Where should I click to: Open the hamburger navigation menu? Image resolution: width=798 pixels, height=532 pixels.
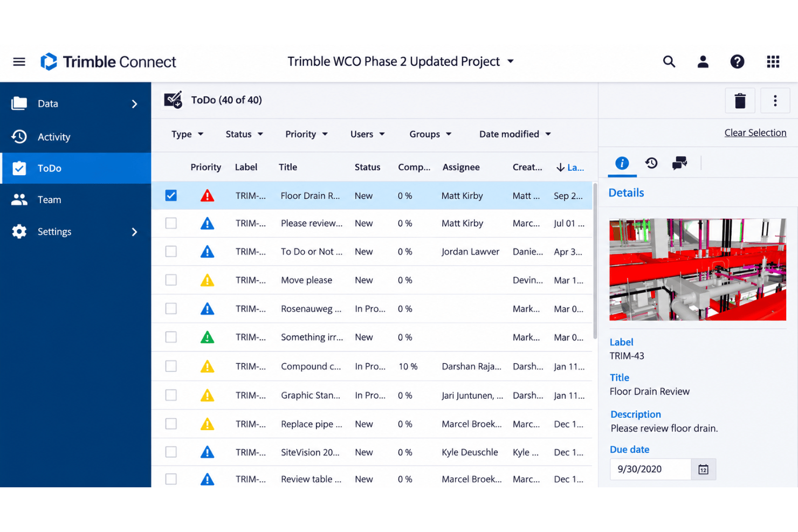19,62
